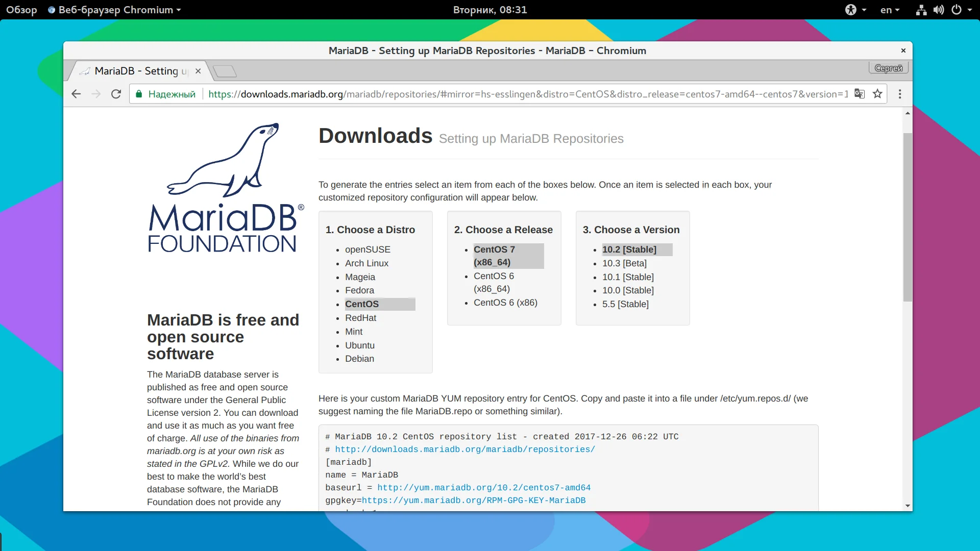980x551 pixels.
Task: Expand the Chromium app menu in top bar
Action: 115,10
